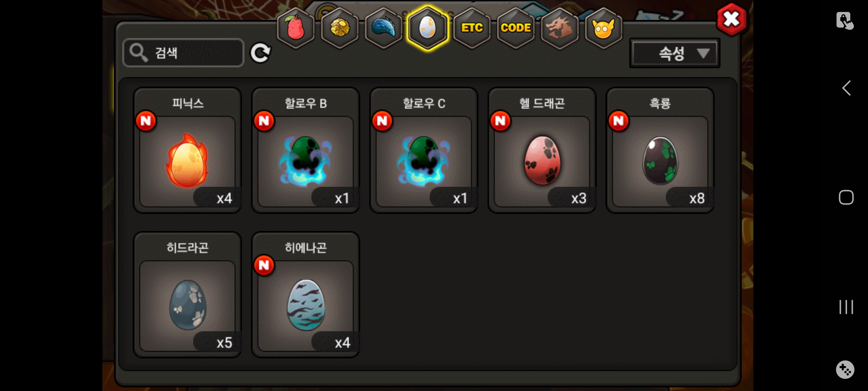Select the brown dragon head category tab
This screenshot has width=868, height=391.
coord(559,28)
